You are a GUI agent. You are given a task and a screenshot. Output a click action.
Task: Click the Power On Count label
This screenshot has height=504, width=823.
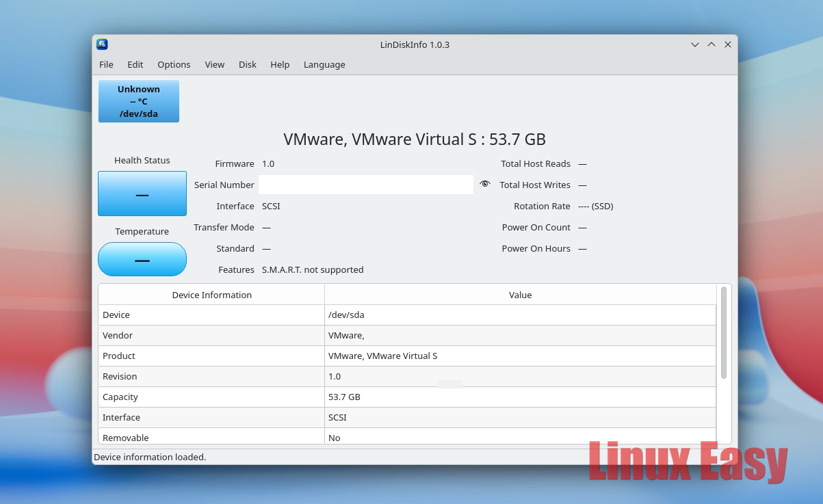click(536, 227)
